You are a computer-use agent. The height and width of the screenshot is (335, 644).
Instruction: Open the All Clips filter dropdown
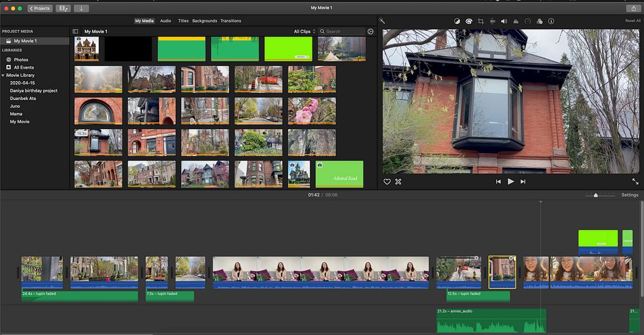coord(304,31)
